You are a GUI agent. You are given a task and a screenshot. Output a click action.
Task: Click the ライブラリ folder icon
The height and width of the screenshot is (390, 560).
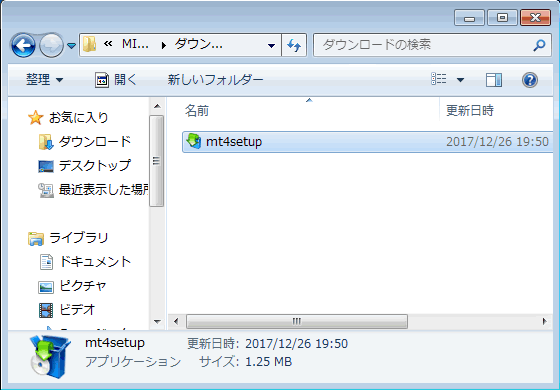pyautogui.click(x=36, y=239)
